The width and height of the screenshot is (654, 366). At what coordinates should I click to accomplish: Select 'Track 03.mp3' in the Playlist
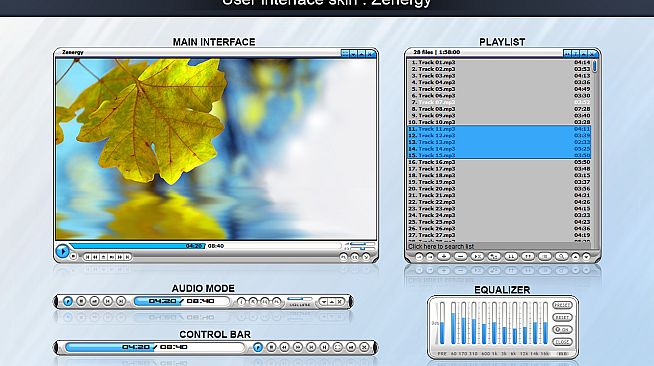[499, 76]
